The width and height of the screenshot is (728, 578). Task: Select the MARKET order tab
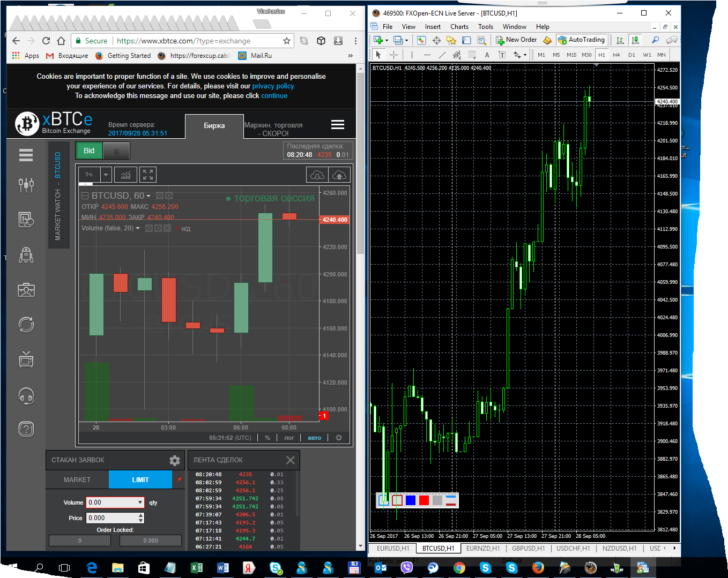click(77, 480)
